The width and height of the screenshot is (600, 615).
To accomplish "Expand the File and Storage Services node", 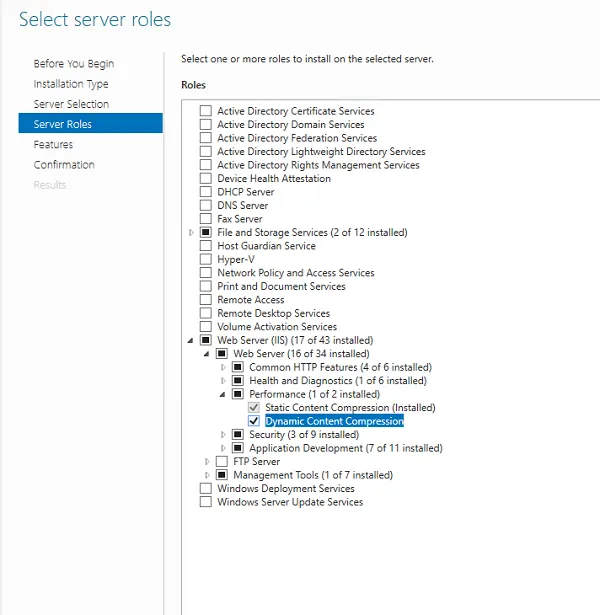I will (191, 233).
